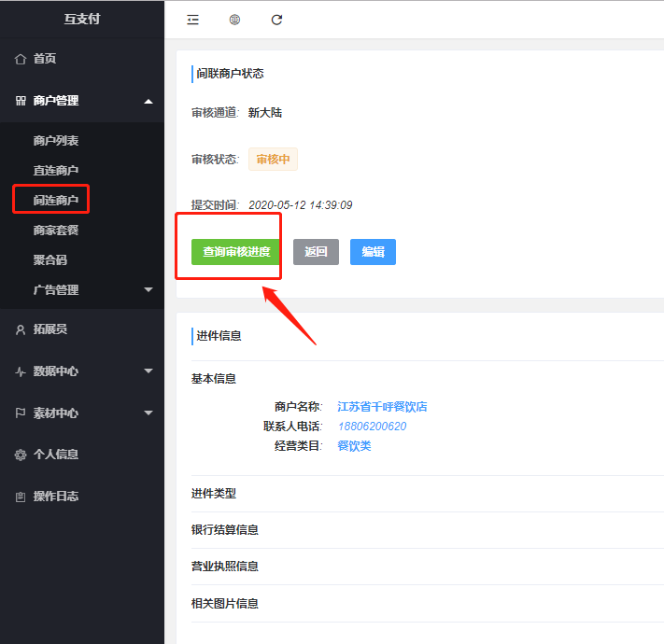The image size is (664, 644).
Task: Expand the 广告管理 submenu arrow
Action: pos(148,290)
